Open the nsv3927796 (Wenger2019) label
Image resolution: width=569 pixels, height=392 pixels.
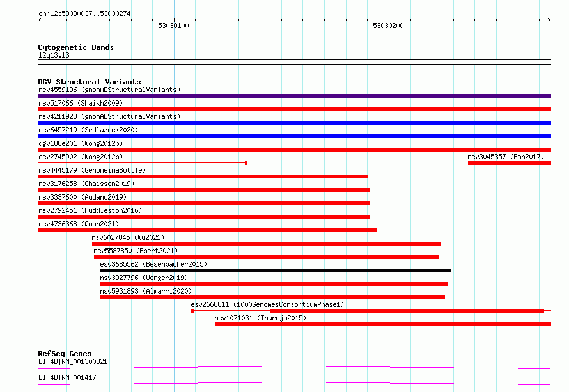144,278
